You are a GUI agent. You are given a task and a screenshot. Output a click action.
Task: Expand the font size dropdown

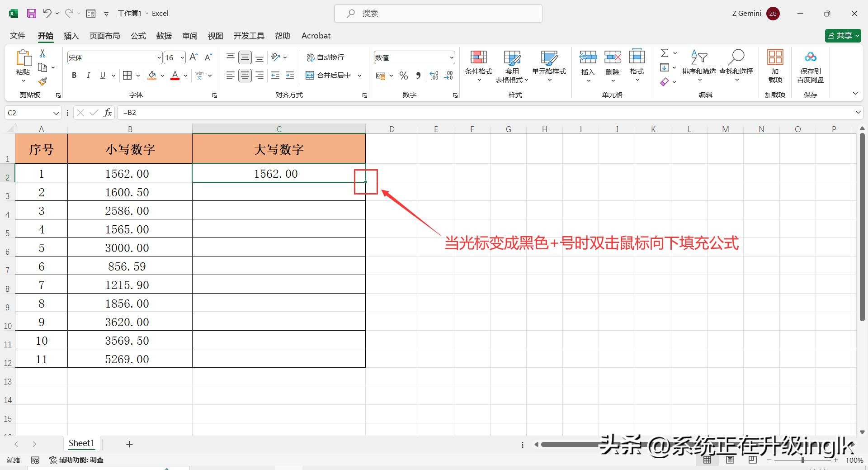point(182,57)
